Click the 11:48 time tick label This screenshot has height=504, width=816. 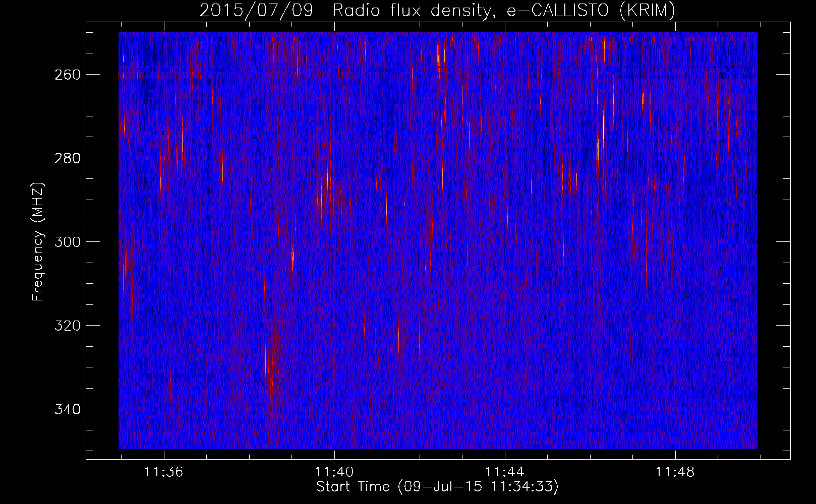(x=675, y=472)
